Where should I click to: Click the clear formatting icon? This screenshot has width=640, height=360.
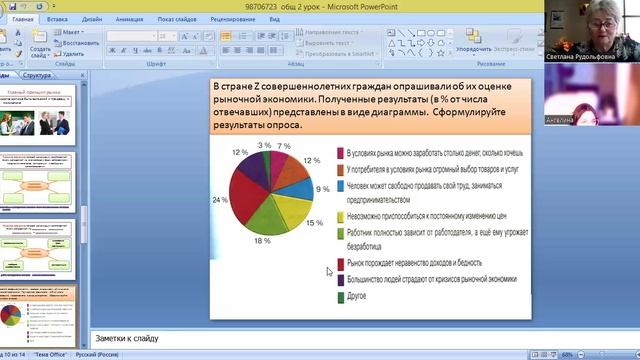(x=209, y=36)
